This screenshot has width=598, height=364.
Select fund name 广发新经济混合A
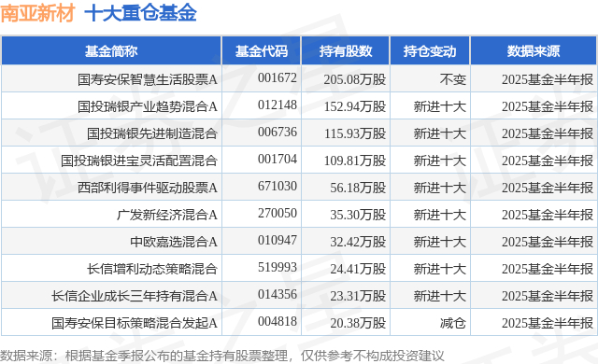[x=167, y=215]
